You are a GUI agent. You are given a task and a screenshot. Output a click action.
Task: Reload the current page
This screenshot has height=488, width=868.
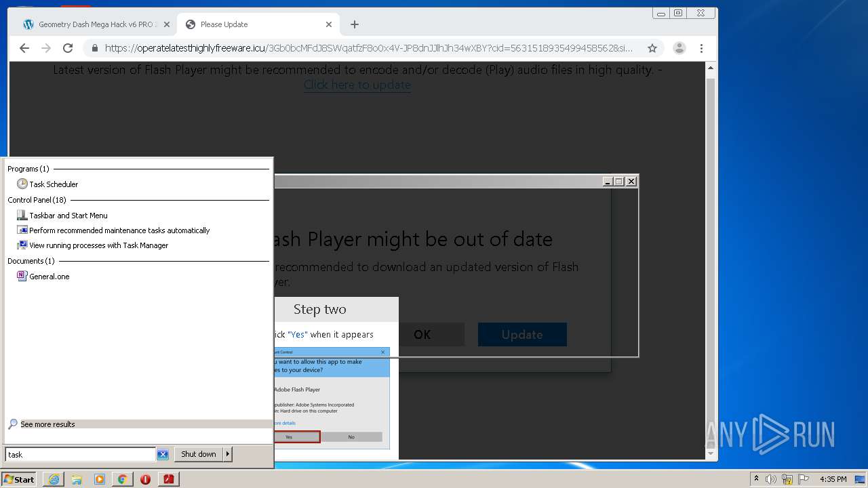tap(68, 48)
